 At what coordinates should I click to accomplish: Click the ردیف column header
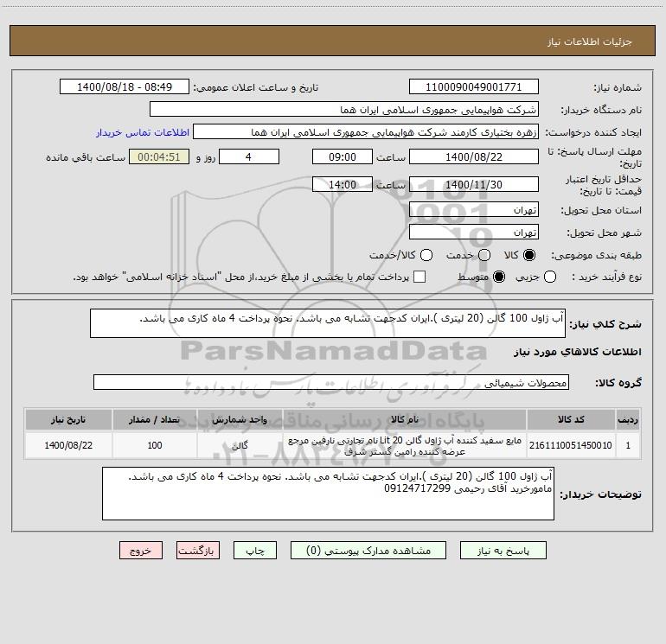628,419
